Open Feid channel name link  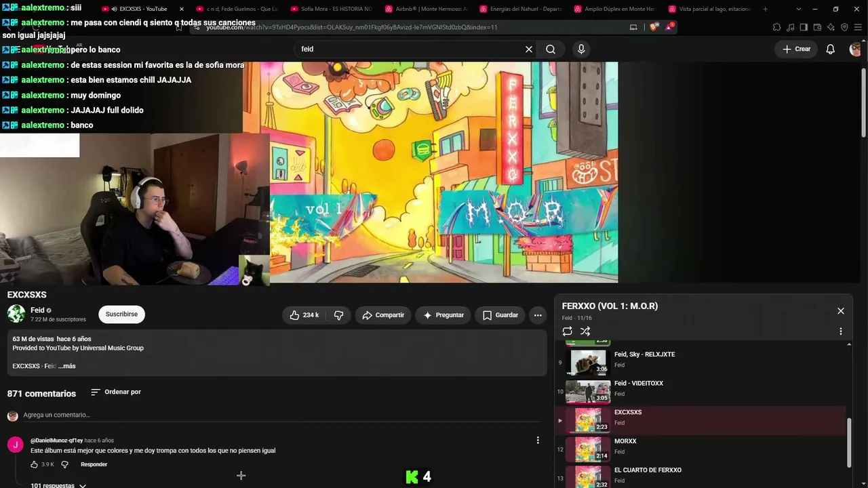point(37,310)
